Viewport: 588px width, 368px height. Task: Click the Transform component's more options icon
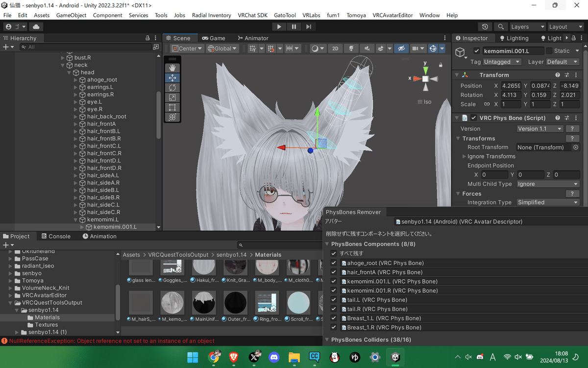pyautogui.click(x=575, y=75)
